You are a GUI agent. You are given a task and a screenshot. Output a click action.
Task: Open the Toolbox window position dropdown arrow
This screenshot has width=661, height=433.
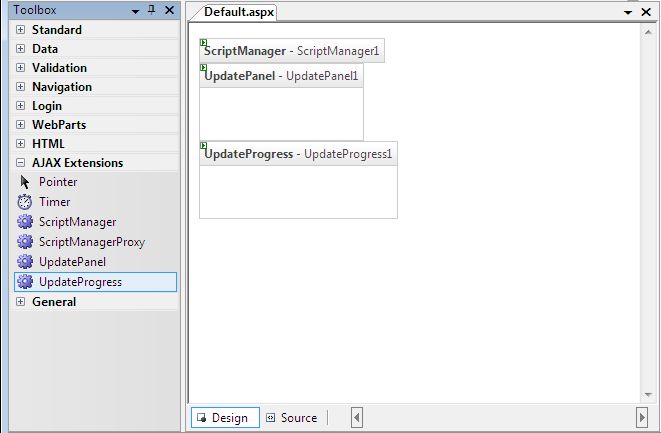[x=135, y=11]
